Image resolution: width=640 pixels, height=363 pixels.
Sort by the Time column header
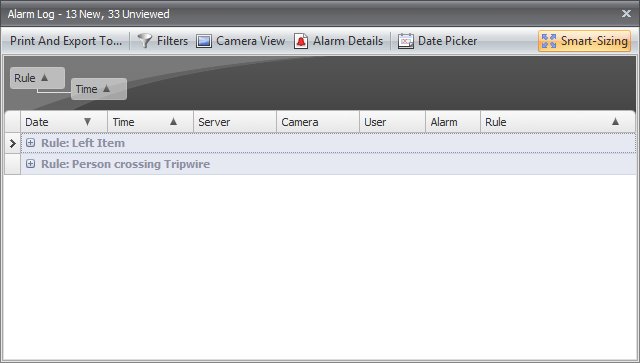click(151, 122)
